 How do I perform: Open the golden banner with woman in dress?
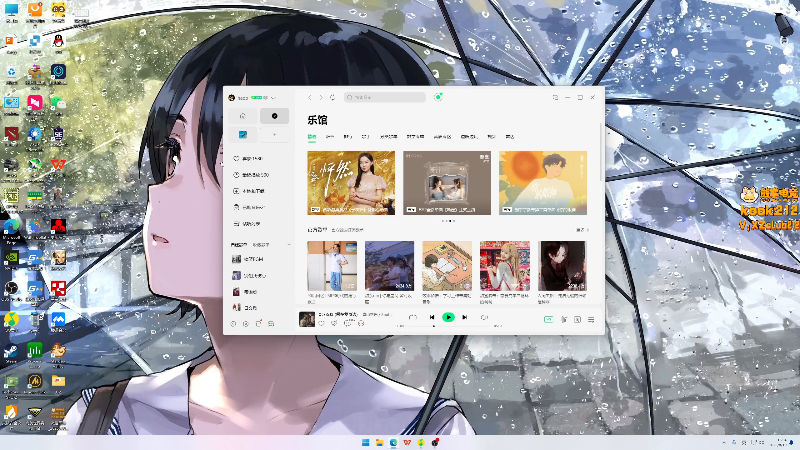(x=351, y=183)
